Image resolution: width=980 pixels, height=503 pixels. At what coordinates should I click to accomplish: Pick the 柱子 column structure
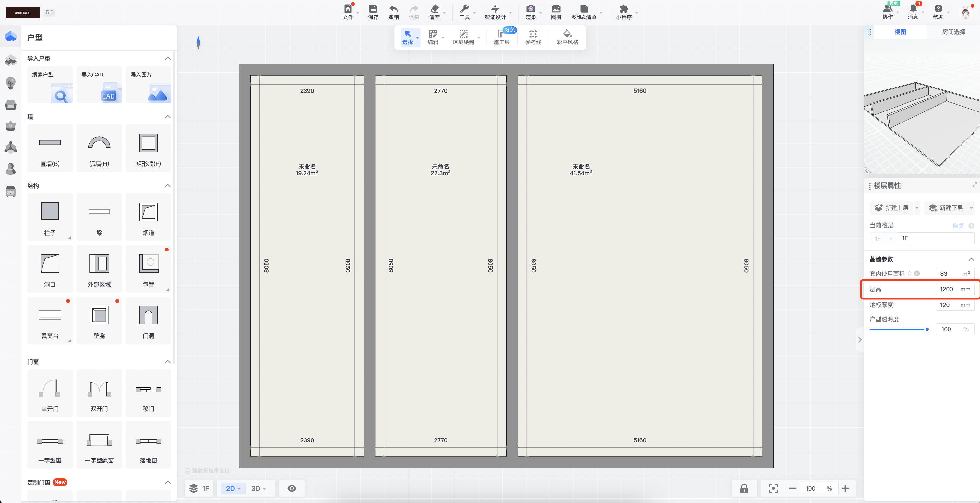[x=50, y=217]
